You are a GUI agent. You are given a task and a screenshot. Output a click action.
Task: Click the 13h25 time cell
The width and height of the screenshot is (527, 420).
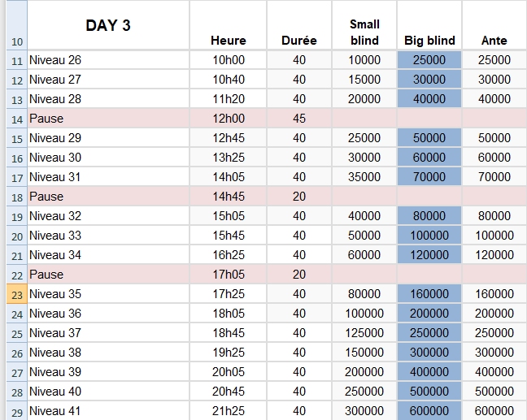(228, 158)
